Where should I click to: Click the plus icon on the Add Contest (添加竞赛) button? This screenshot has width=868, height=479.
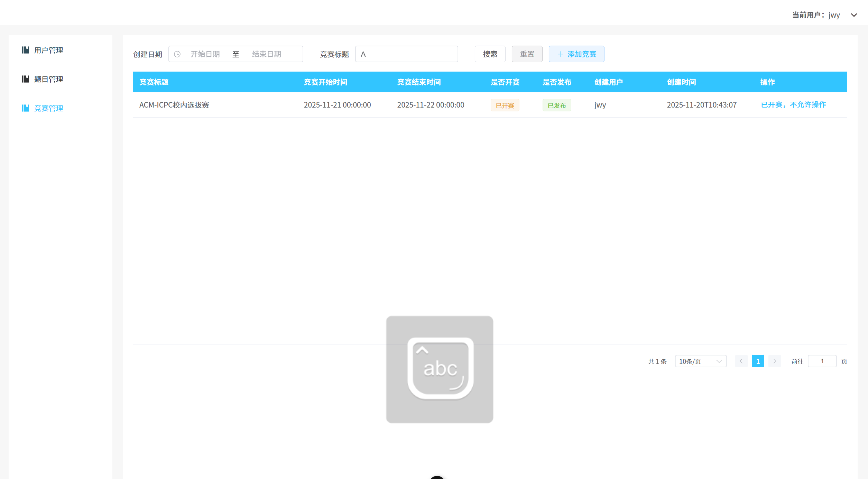click(560, 54)
